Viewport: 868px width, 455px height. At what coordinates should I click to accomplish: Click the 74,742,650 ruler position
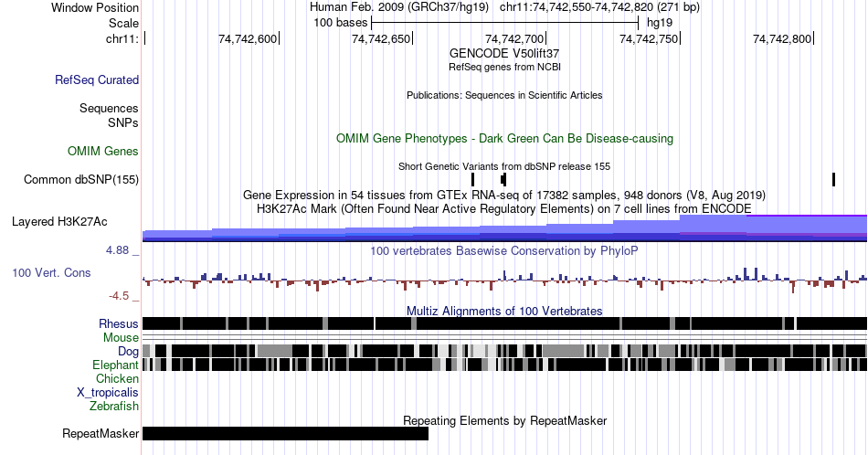381,38
